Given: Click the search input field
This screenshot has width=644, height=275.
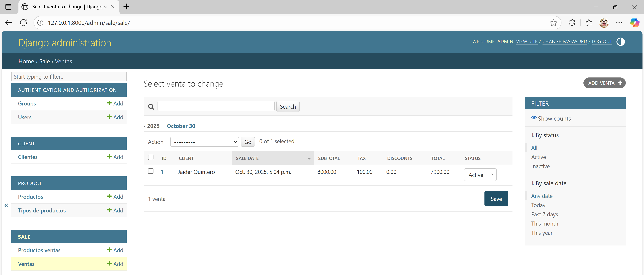Looking at the screenshot, I should (x=216, y=106).
